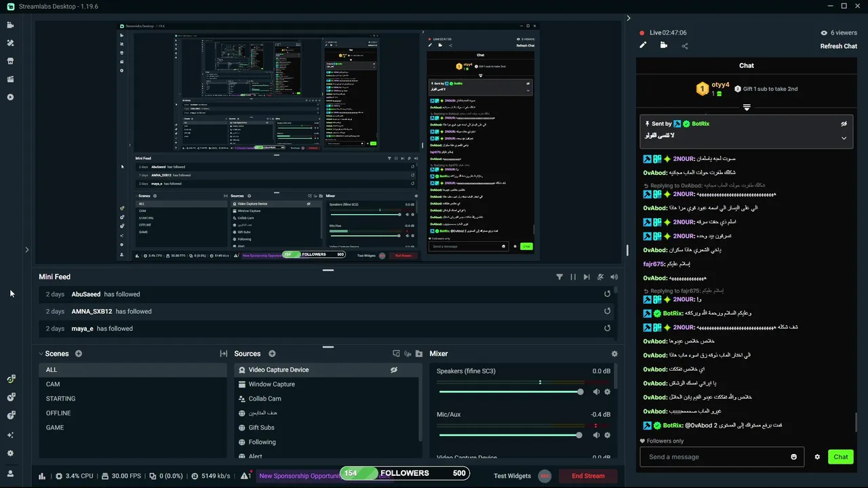Image resolution: width=868 pixels, height=488 pixels.
Task: Replay AbuSaeed follow alert
Action: tap(608, 294)
